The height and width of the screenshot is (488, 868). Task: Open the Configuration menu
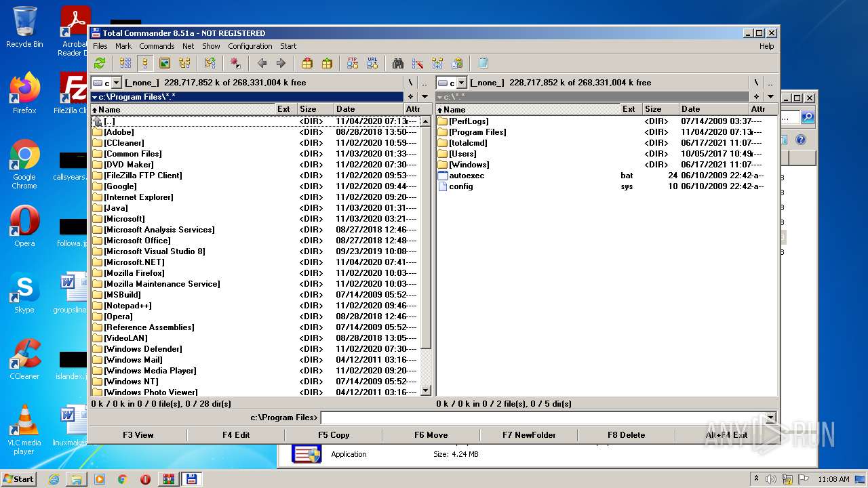(250, 46)
